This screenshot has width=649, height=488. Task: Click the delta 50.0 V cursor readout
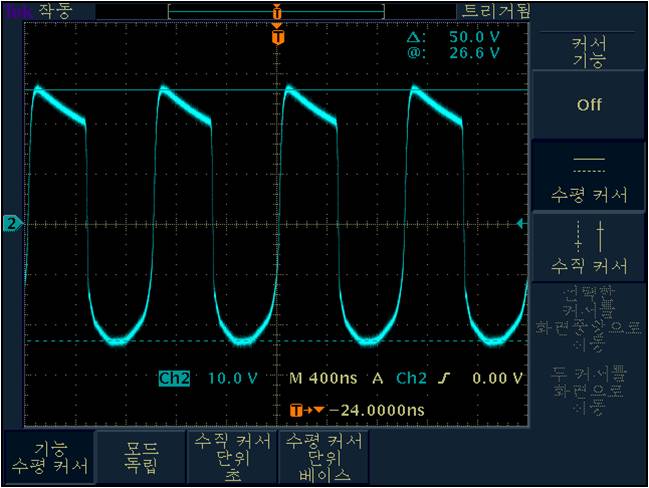(x=454, y=37)
